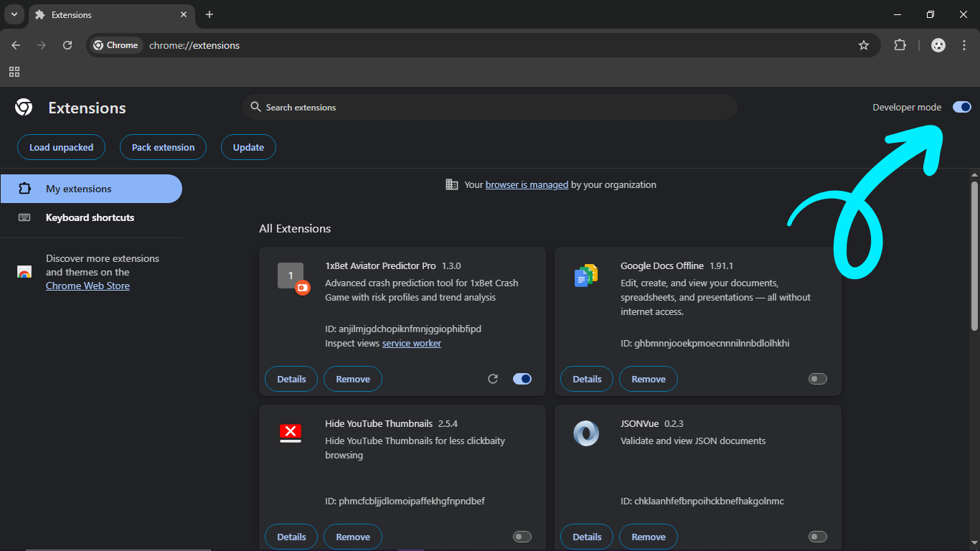Disable the 1xBet Aviator Predictor Pro extension
This screenshot has height=551, width=980.
tap(522, 379)
